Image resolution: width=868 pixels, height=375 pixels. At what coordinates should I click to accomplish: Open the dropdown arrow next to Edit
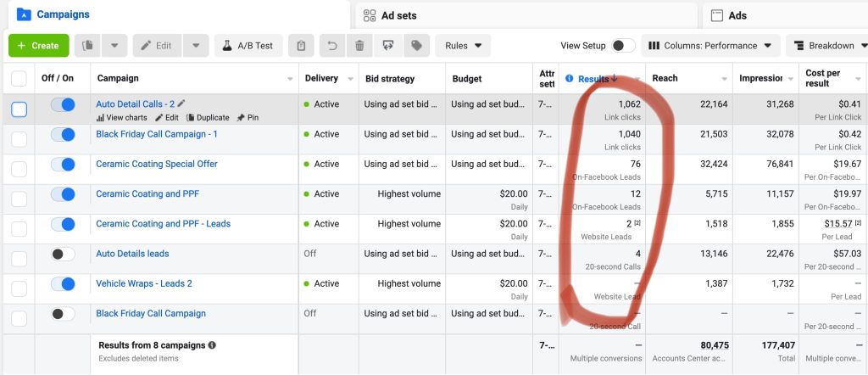pos(196,46)
